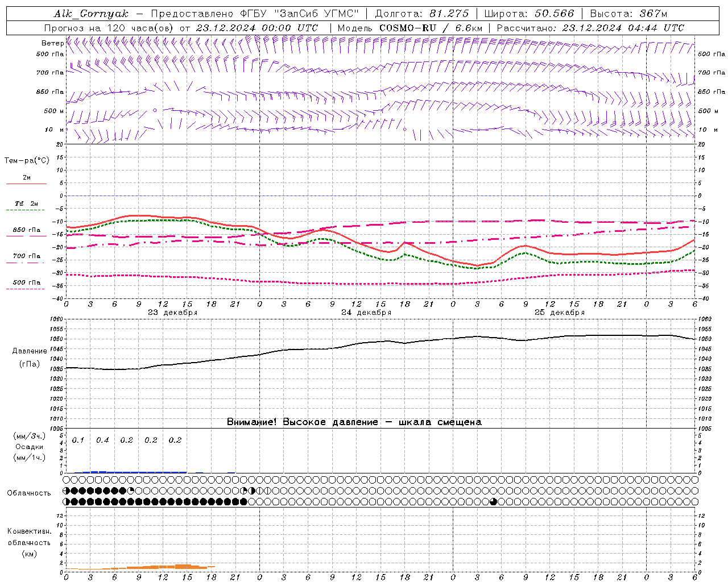The width and height of the screenshot is (728, 582).
Task: Click the latitude value 50.566
Action: 554,14
